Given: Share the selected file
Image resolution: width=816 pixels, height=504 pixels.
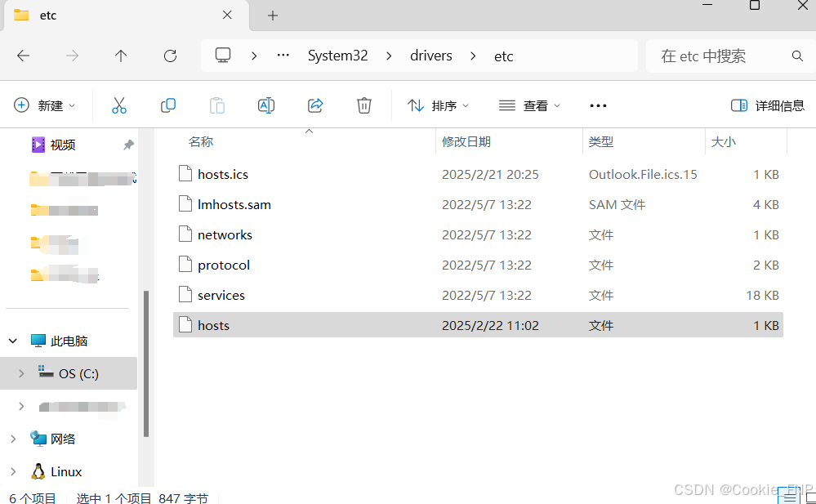Looking at the screenshot, I should tap(315, 105).
